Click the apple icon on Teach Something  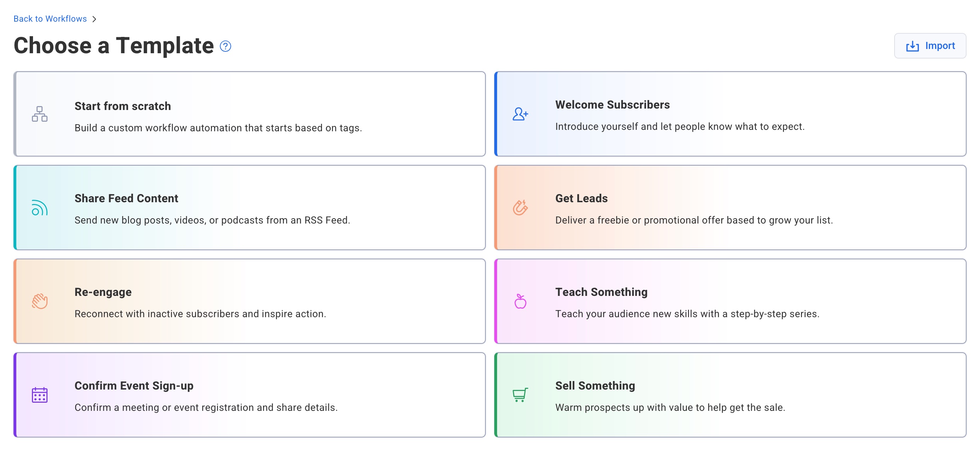click(520, 301)
